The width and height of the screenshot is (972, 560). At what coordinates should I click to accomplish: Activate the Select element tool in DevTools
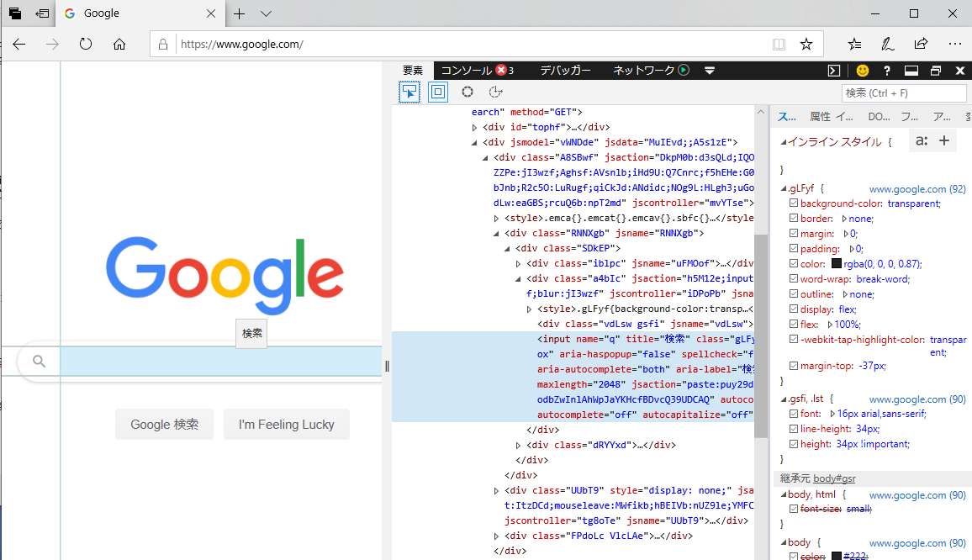[x=409, y=92]
